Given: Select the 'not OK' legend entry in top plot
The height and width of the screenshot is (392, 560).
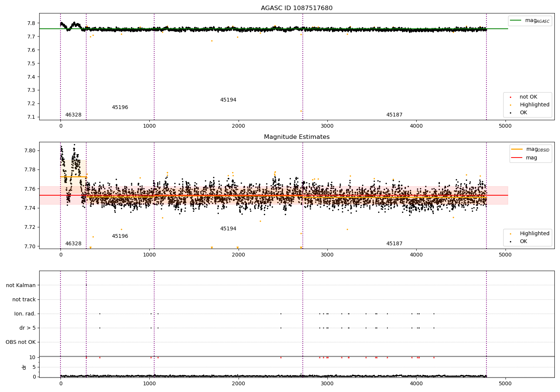Looking at the screenshot, I should (x=528, y=97).
